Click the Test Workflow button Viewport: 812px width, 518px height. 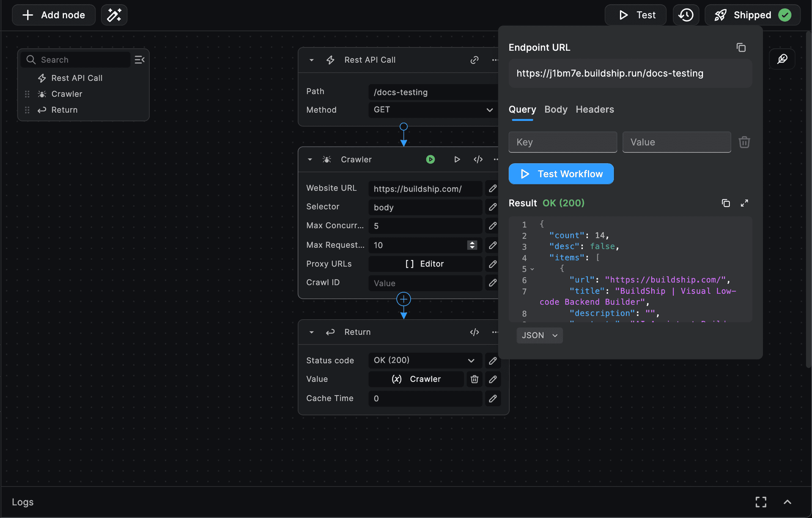tap(561, 173)
